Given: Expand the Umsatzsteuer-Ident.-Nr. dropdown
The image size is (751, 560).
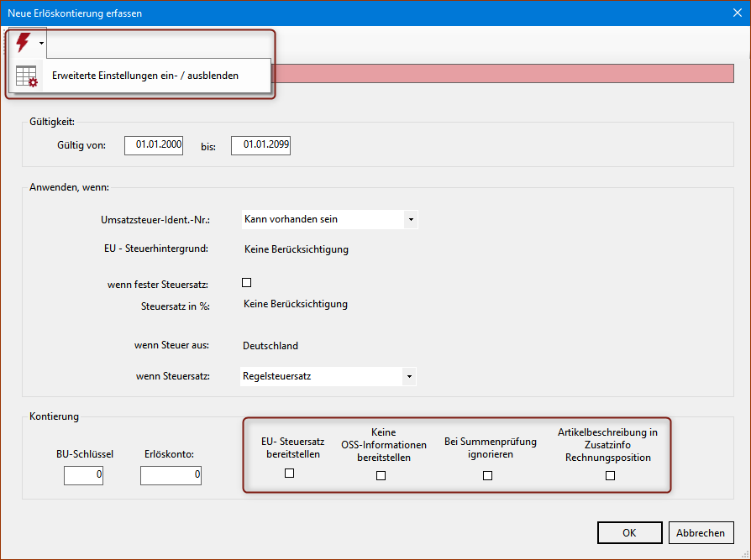Looking at the screenshot, I should pyautogui.click(x=410, y=219).
